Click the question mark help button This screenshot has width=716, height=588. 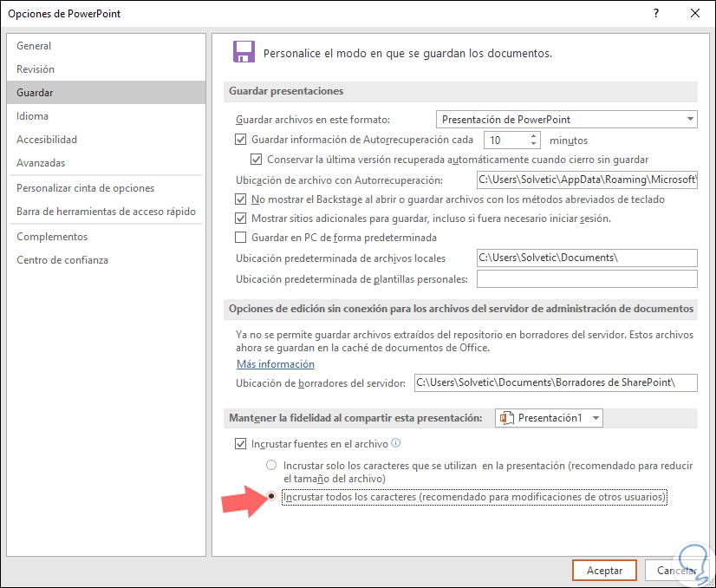656,13
